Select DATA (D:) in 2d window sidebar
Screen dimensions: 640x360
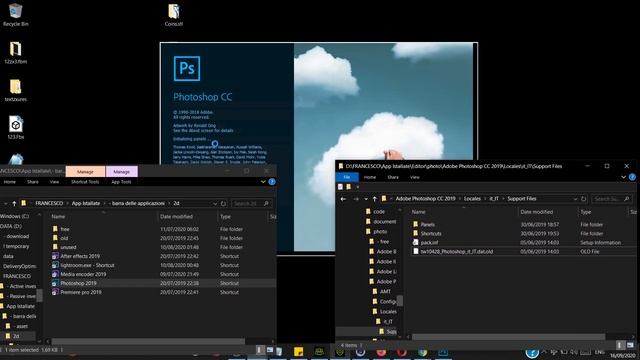point(11,226)
